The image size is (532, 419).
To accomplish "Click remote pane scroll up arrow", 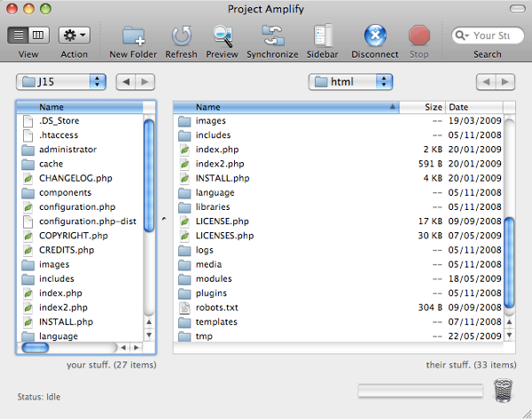I will coord(509,322).
